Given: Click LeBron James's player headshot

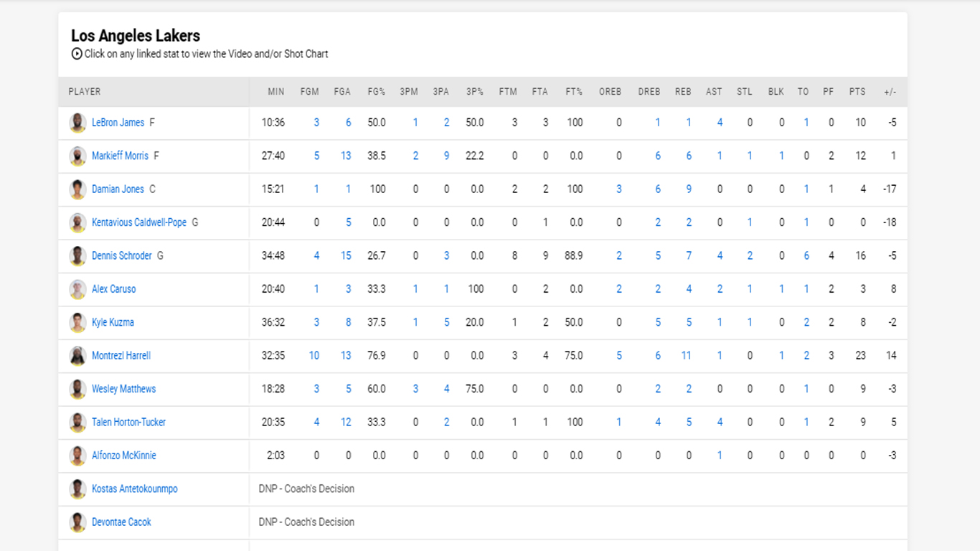Looking at the screenshot, I should click(x=77, y=123).
